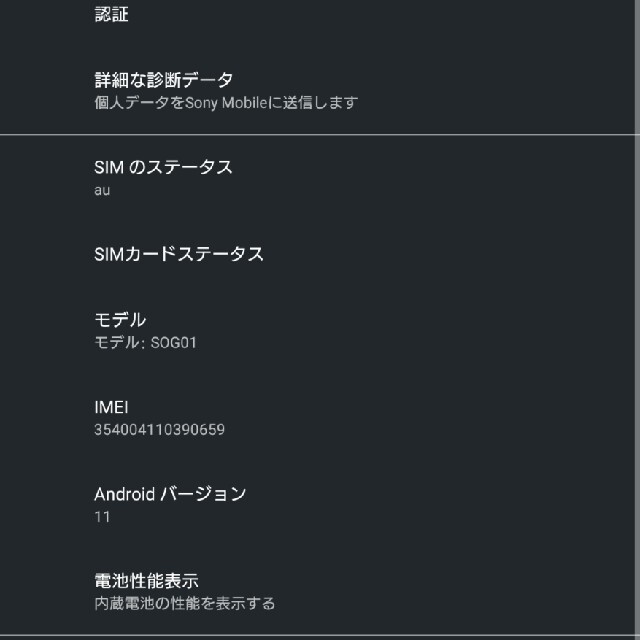Viewport: 640px width, 640px height.
Task: Open the IMEI entry
Action: 318,418
